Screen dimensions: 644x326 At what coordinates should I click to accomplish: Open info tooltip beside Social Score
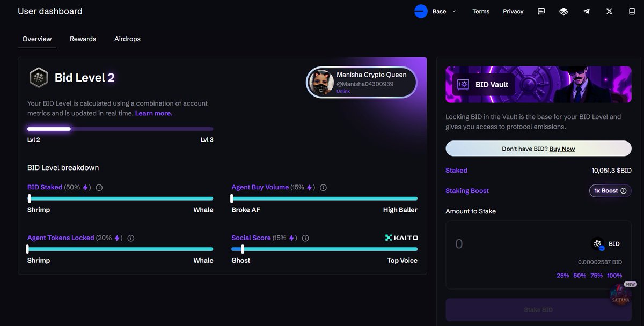pyautogui.click(x=305, y=238)
